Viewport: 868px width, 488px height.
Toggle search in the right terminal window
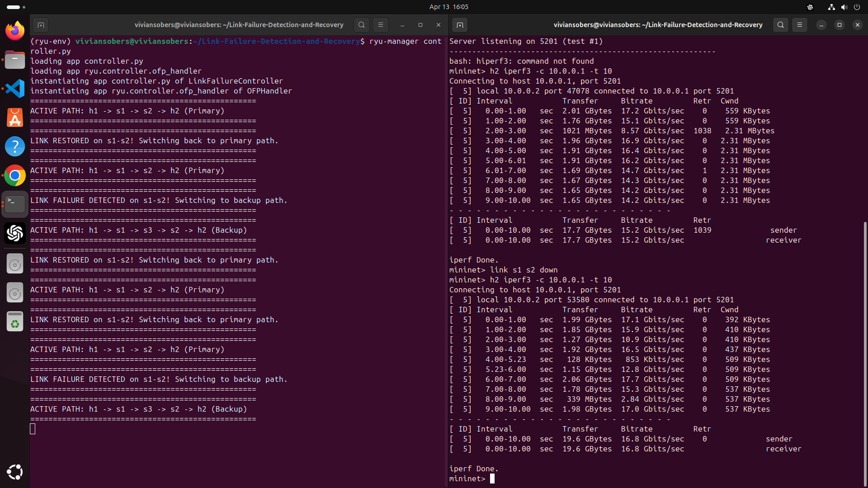[x=781, y=25]
